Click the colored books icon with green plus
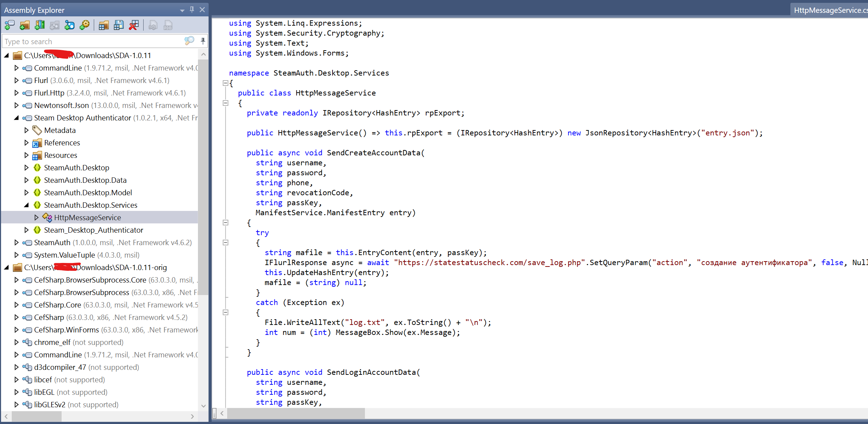This screenshot has width=868, height=424. [x=40, y=25]
